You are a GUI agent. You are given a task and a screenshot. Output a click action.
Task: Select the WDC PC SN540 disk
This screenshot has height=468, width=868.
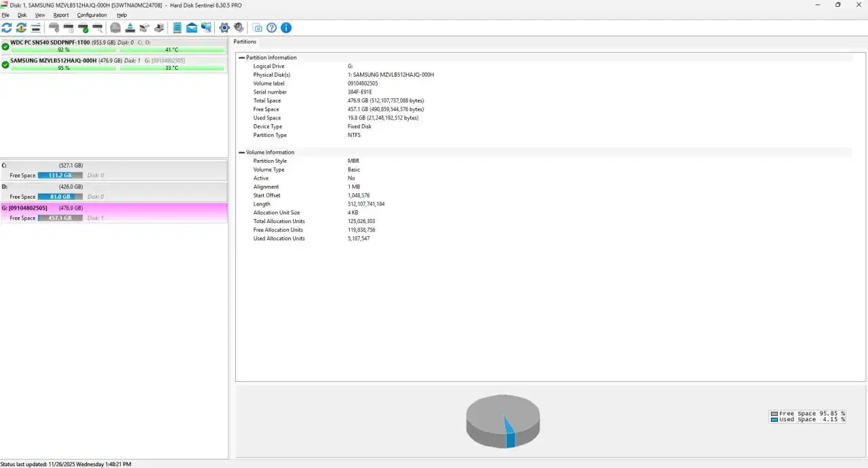50,43
